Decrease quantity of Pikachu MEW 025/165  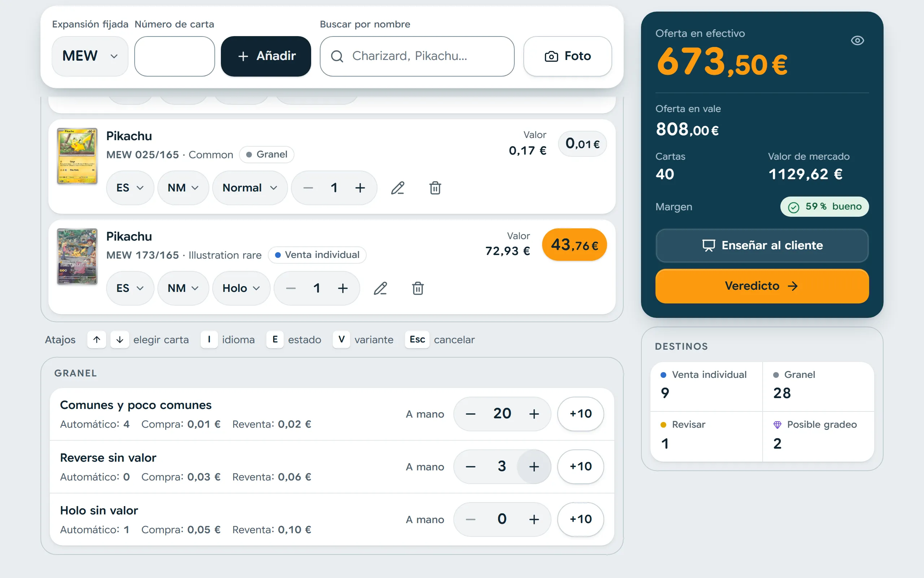pyautogui.click(x=308, y=188)
